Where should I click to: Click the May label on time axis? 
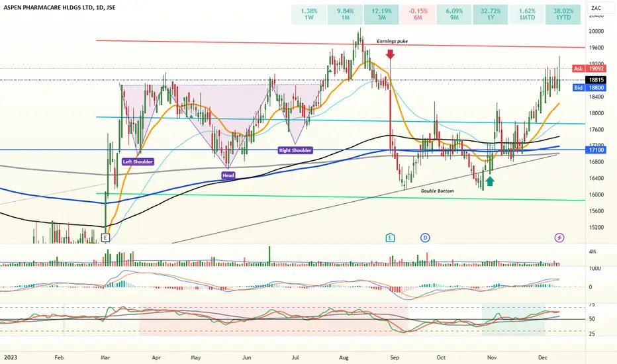(195, 357)
